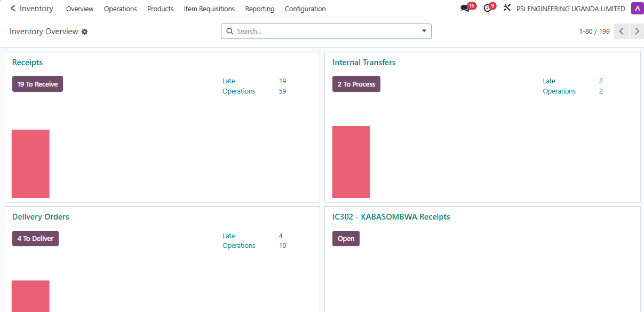Image resolution: width=644 pixels, height=312 pixels.
Task: Click the back arrow beside Inventory
Action: coord(13,9)
